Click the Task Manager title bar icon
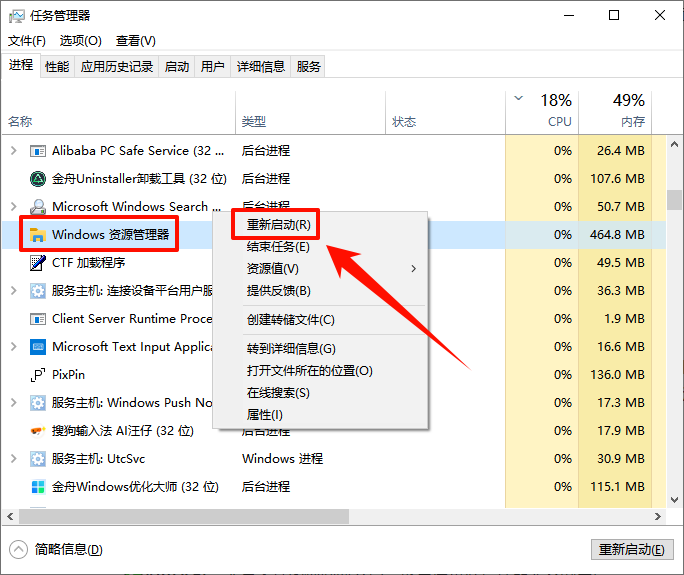Viewport: 684px width, 575px height. point(17,16)
